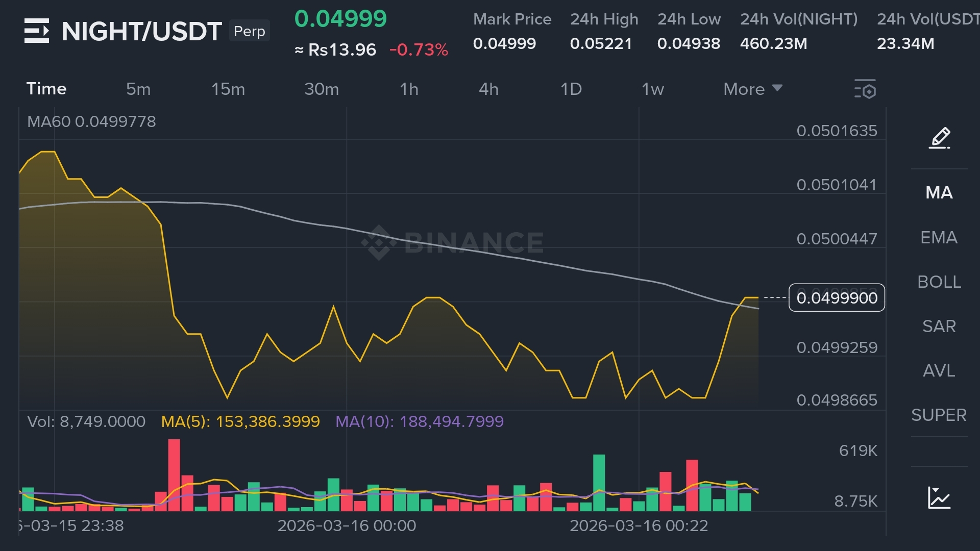Open the pair list menu icon
This screenshot has height=551, width=980.
pyautogui.click(x=37, y=31)
